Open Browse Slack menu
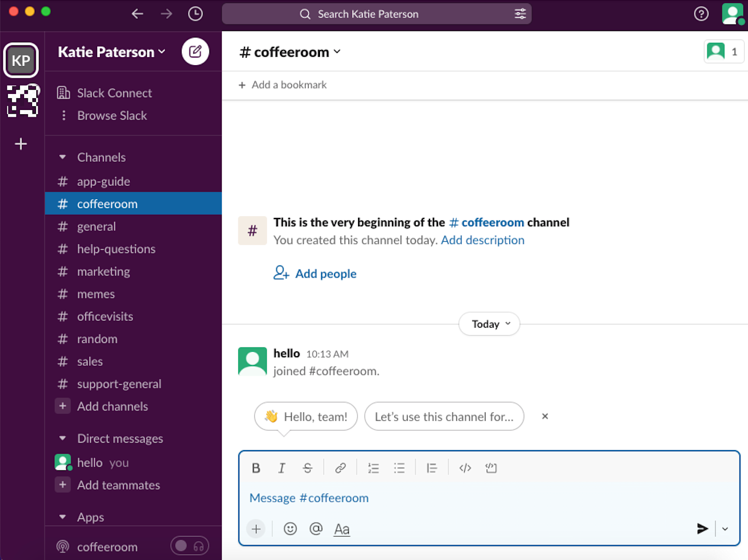The height and width of the screenshot is (560, 748). click(x=134, y=115)
